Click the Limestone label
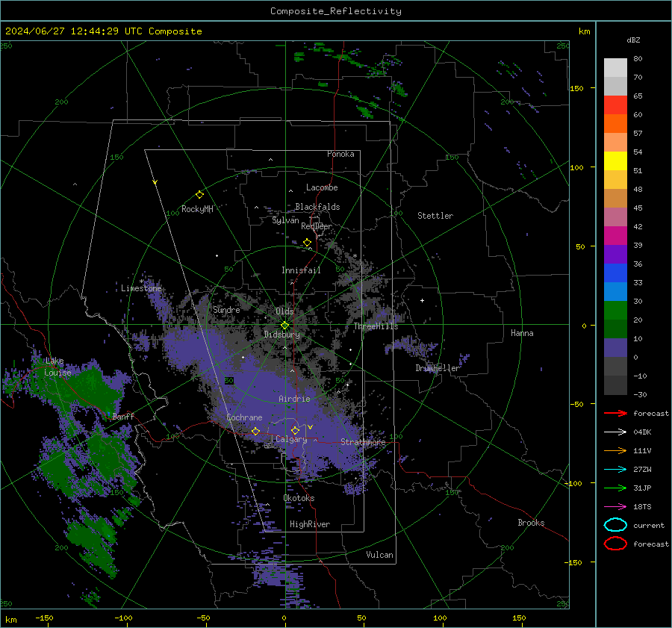 tap(141, 288)
